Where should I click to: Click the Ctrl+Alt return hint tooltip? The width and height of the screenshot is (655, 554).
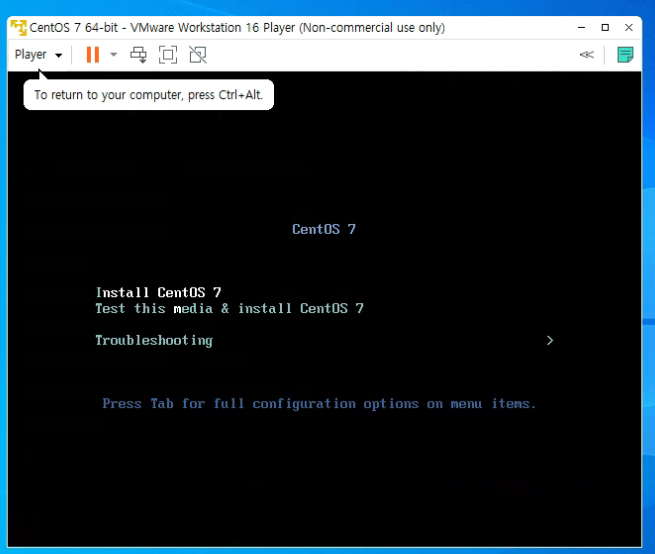pos(149,95)
